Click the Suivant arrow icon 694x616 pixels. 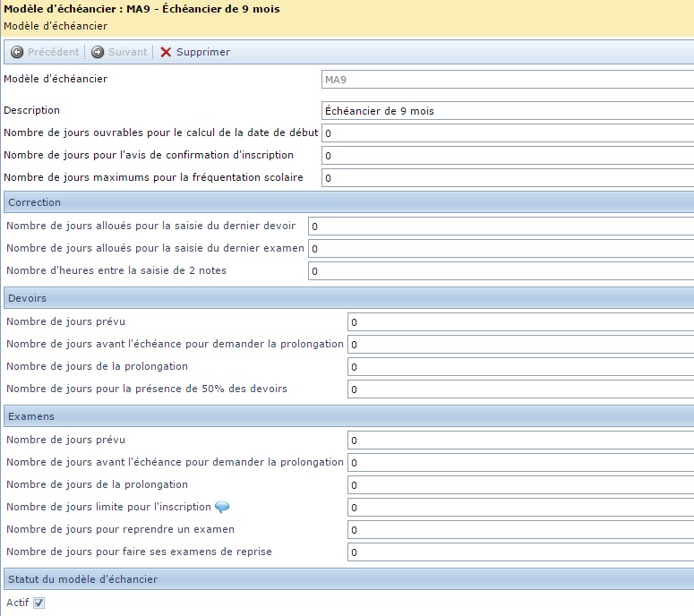[x=98, y=53]
